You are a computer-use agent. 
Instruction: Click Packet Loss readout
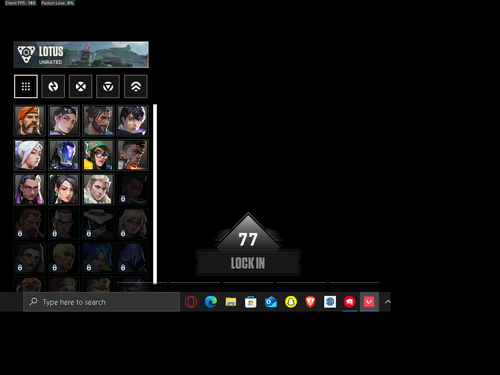pos(57,3)
